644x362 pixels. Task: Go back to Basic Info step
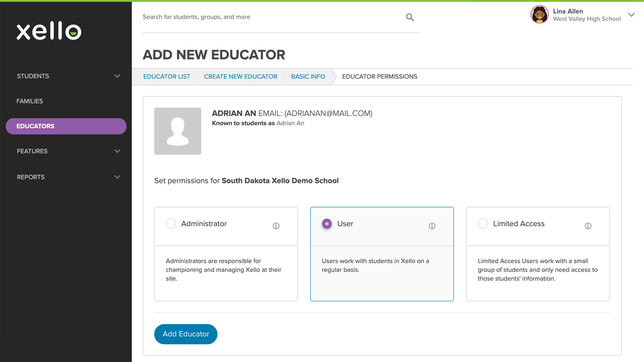click(308, 77)
